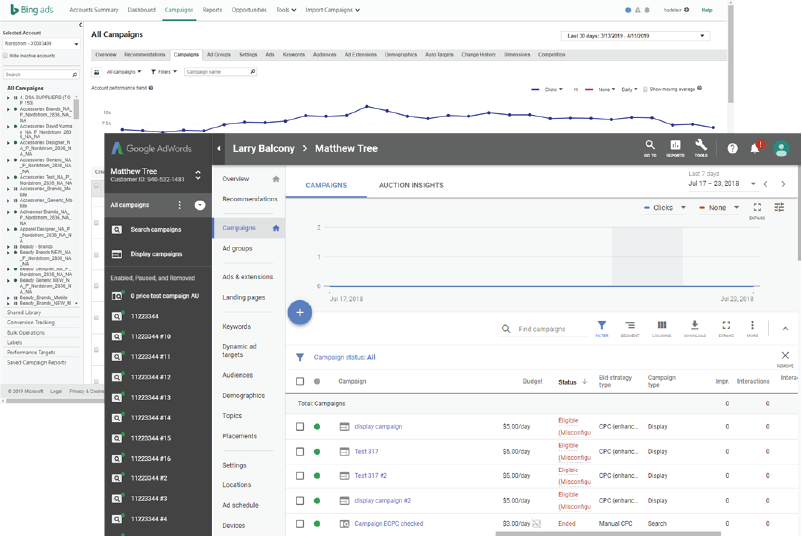This screenshot has width=802, height=537.
Task: Click Bing campaign name search magnifier
Action: tap(253, 72)
